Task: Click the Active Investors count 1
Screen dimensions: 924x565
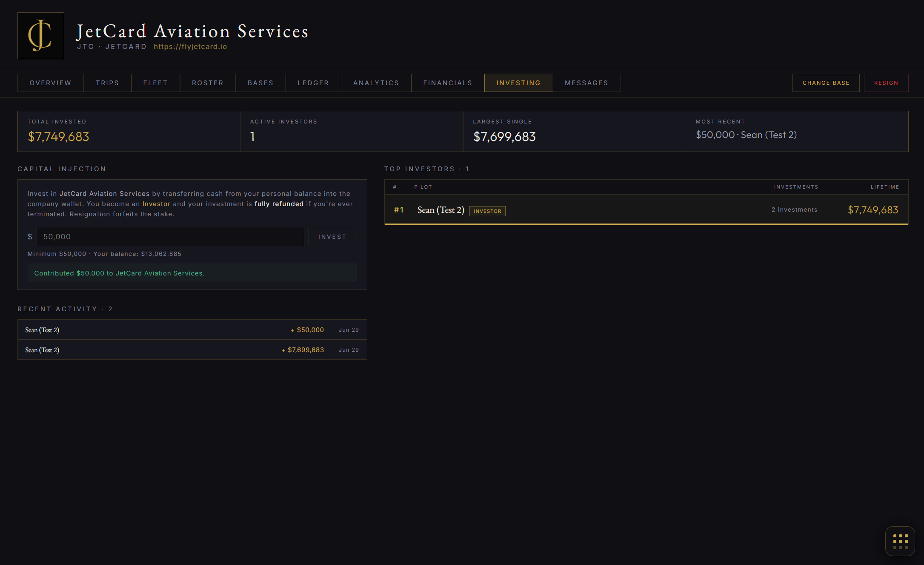Action: 252,137
